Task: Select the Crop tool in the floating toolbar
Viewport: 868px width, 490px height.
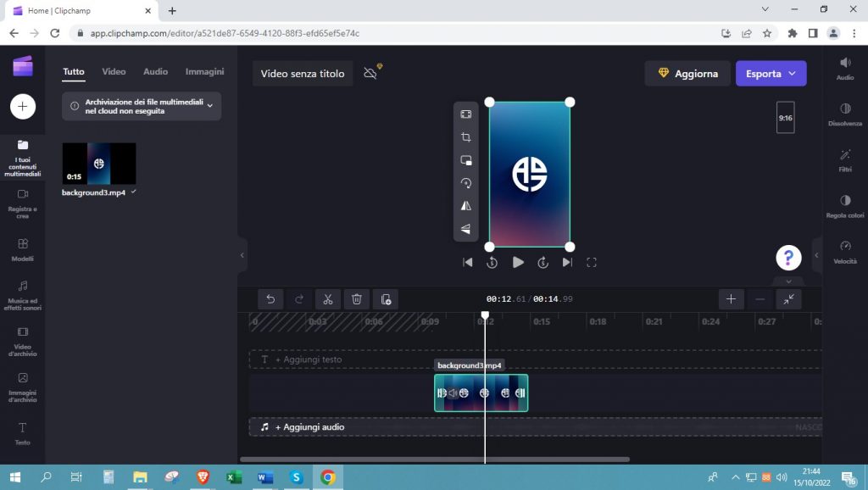Action: click(x=465, y=137)
